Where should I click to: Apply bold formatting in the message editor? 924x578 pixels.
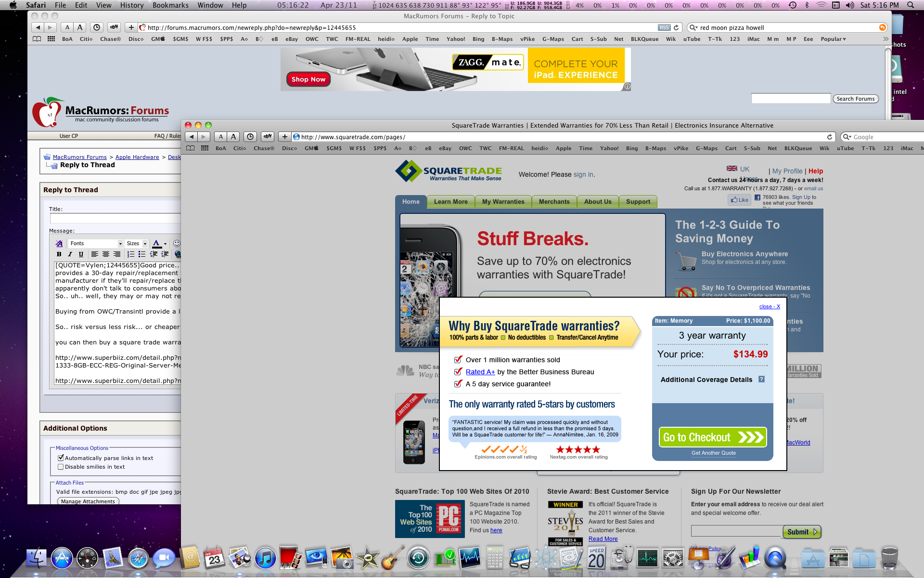pos(59,254)
